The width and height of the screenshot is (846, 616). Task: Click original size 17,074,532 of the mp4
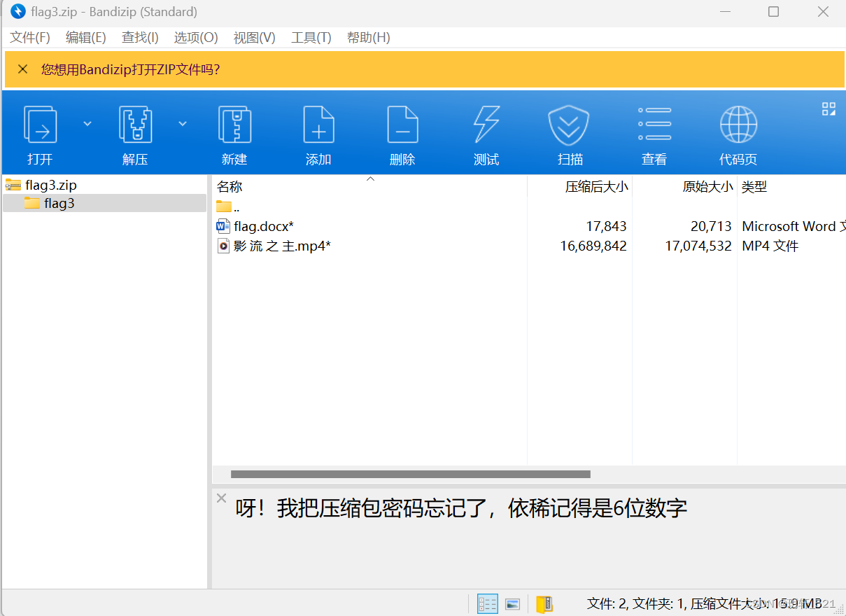[x=698, y=246]
